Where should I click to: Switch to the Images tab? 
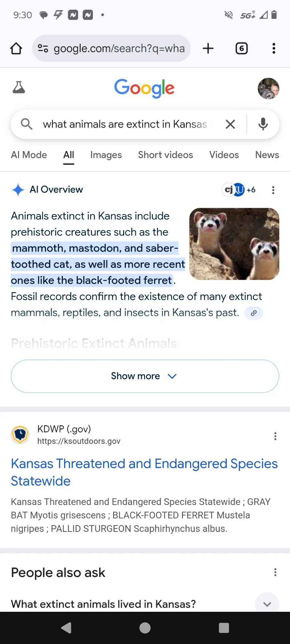click(106, 155)
